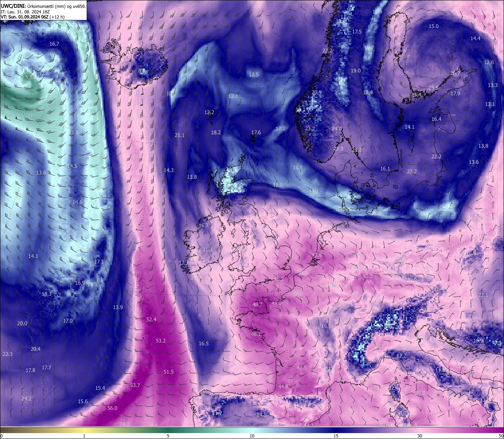The width and height of the screenshot is (504, 439).
Task: Click the 48.7 value over Brittany
Action: (x=258, y=304)
